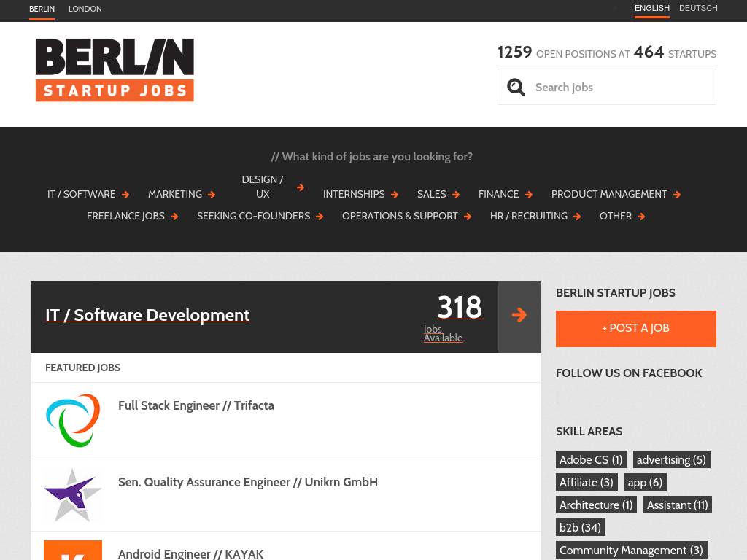The width and height of the screenshot is (747, 560).
Task: Open the IT / SOFTWARE category
Action: coord(82,194)
